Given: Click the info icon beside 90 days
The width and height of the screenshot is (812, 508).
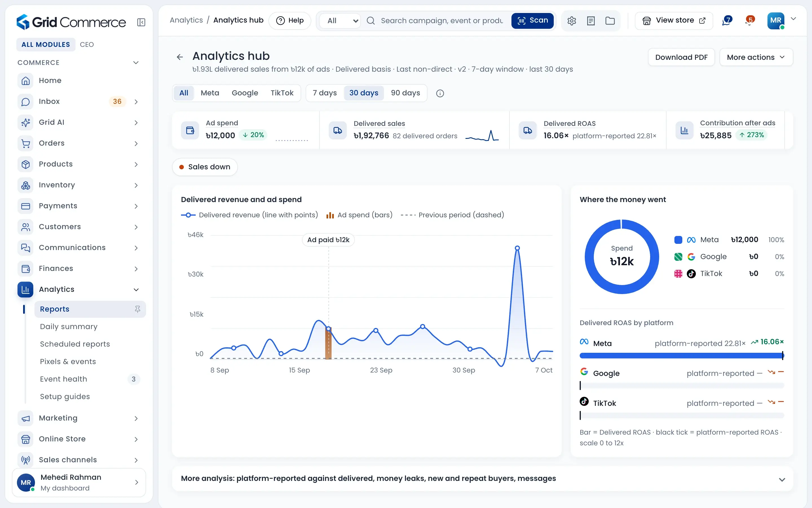Looking at the screenshot, I should pyautogui.click(x=440, y=93).
